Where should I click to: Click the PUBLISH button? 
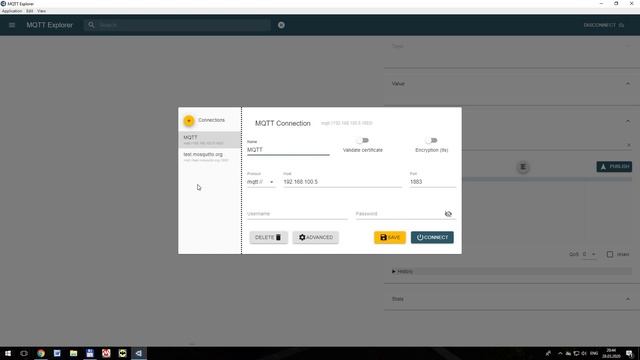click(614, 167)
